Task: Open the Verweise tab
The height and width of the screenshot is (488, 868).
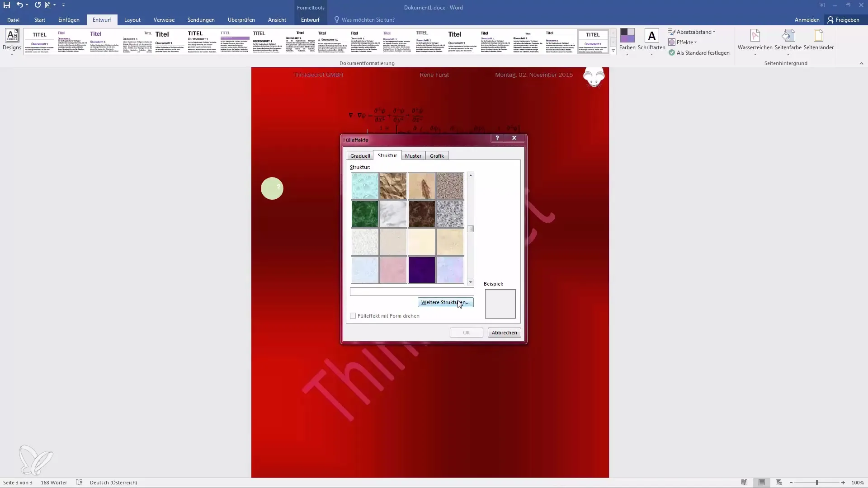Action: click(164, 20)
